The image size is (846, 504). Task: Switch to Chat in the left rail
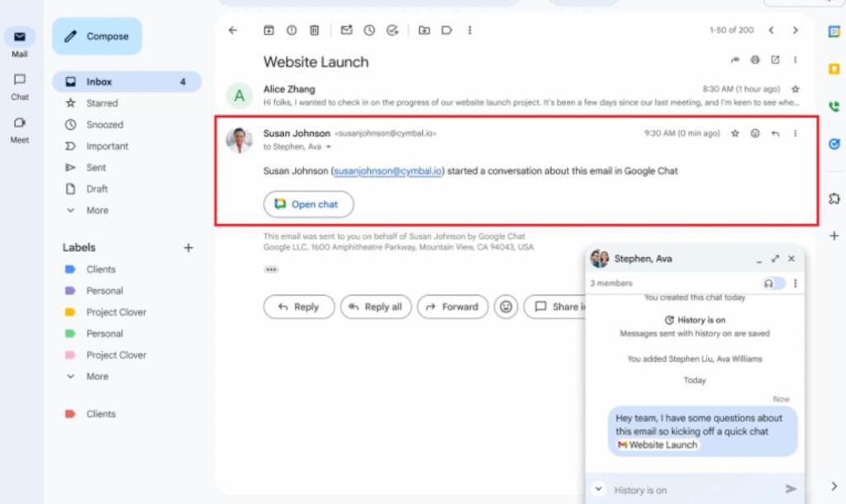[x=20, y=86]
